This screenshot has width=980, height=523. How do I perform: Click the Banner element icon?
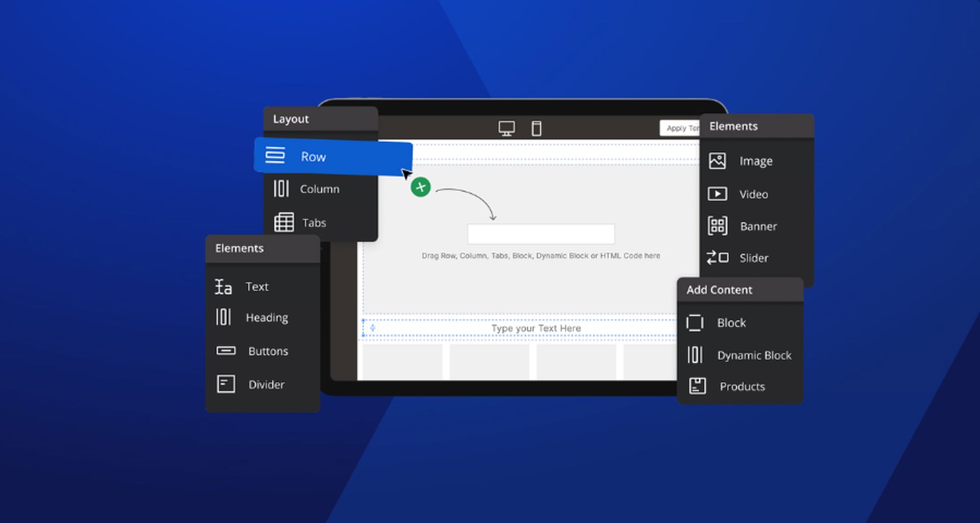[x=717, y=226]
